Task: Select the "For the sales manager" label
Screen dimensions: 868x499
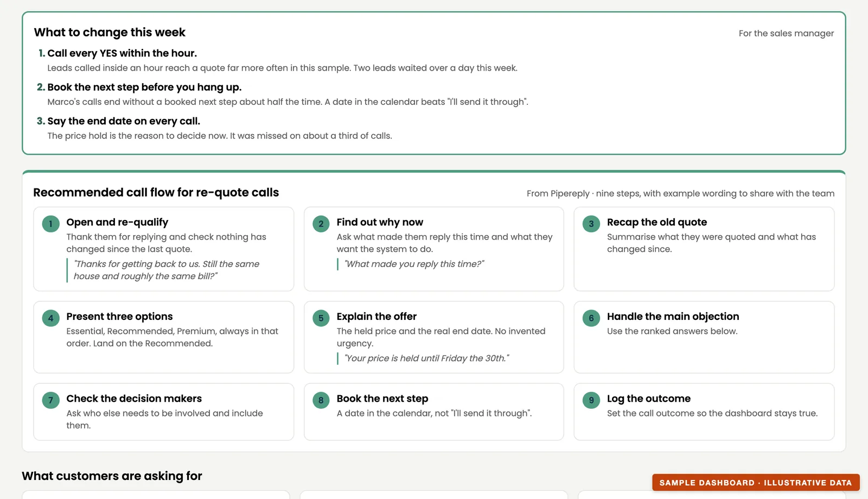Action: point(786,33)
